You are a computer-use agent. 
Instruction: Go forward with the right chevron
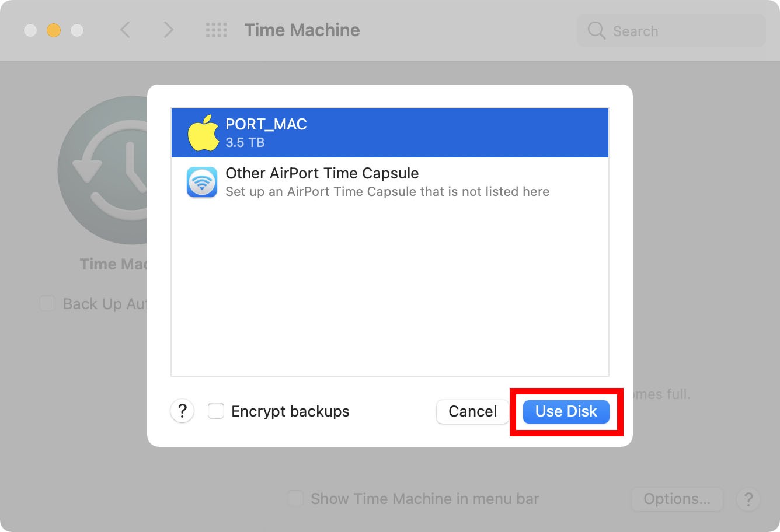pyautogui.click(x=168, y=30)
